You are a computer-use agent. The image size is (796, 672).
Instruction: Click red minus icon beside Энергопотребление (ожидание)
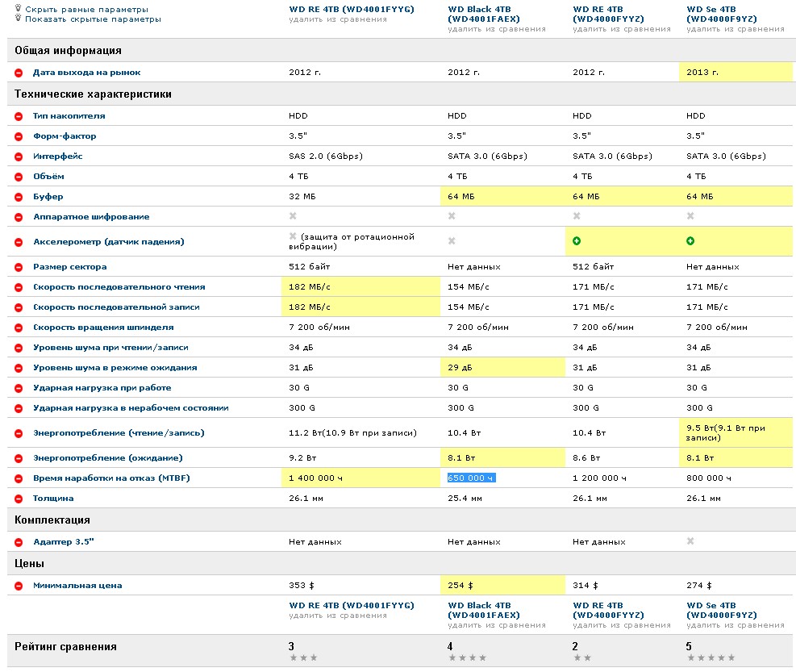pos(19,459)
